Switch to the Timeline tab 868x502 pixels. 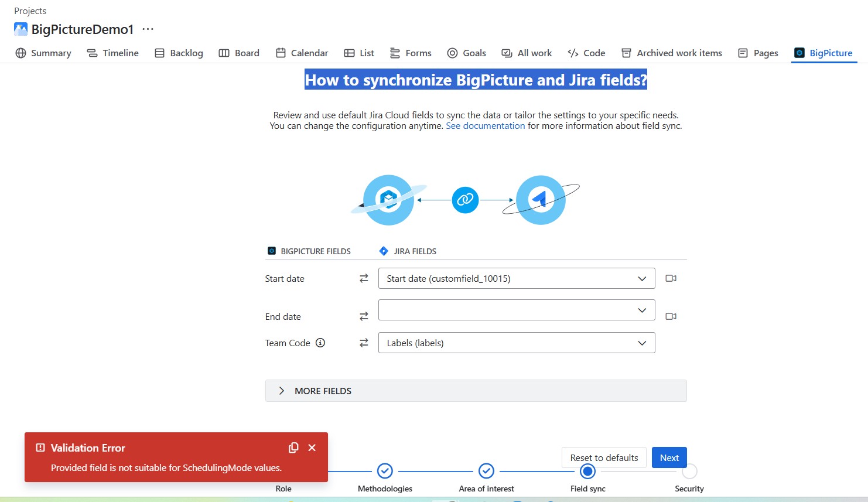pyautogui.click(x=112, y=53)
